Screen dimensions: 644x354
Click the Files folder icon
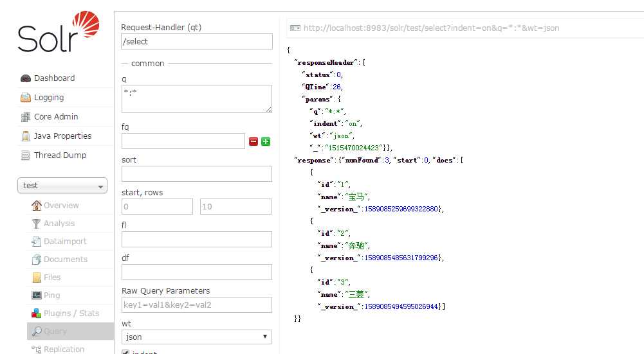pos(37,278)
